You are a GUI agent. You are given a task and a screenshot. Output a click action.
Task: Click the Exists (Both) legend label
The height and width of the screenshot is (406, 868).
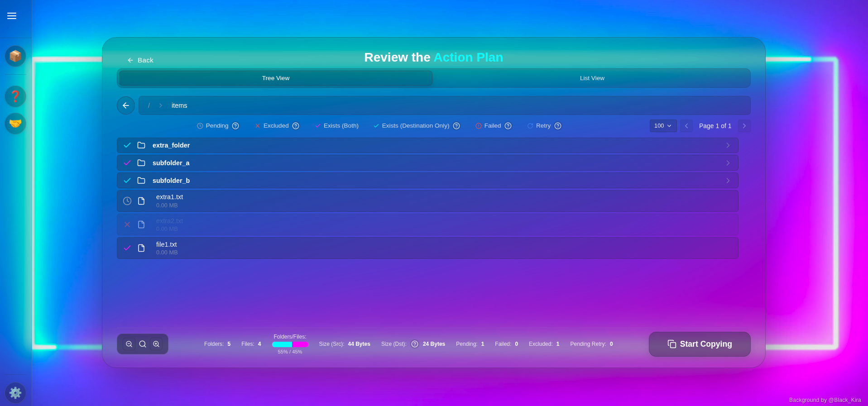pos(341,126)
